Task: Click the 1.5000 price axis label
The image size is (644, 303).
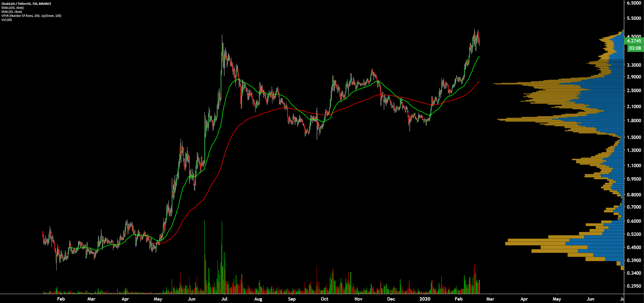Action: pos(634,138)
